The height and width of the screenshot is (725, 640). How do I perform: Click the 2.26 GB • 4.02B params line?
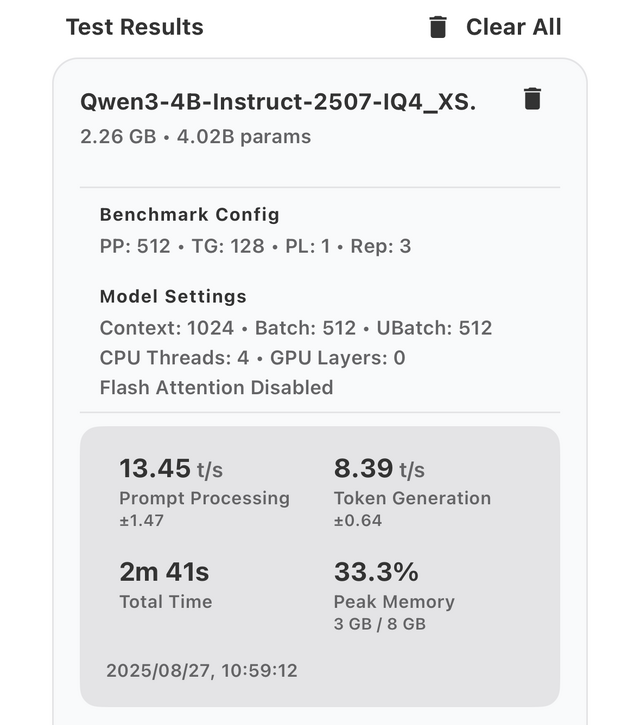click(195, 136)
